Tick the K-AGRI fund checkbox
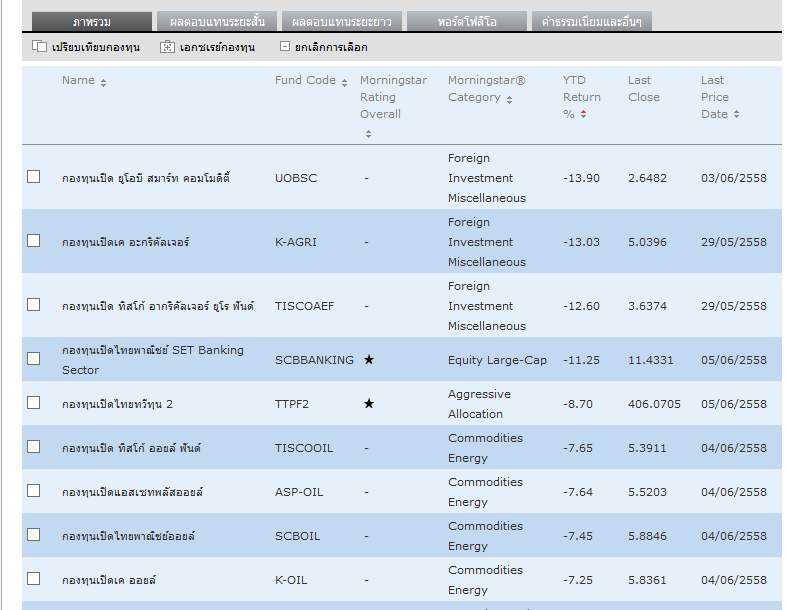 (x=34, y=241)
